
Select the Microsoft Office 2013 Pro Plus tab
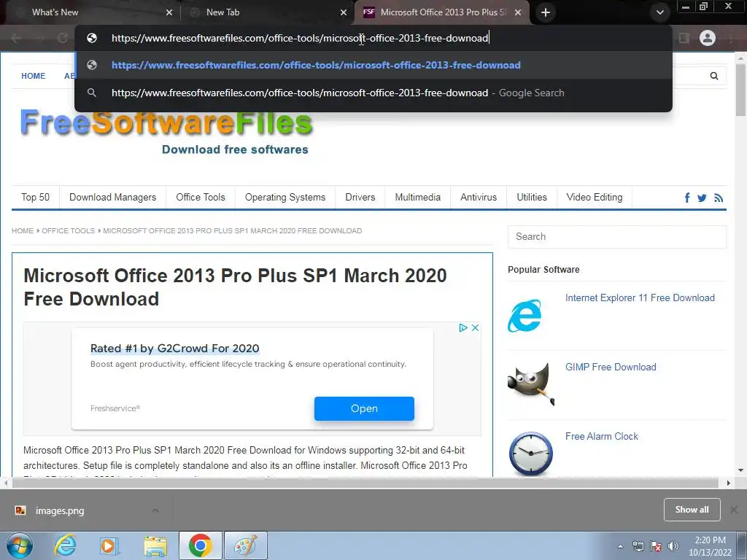441,12
